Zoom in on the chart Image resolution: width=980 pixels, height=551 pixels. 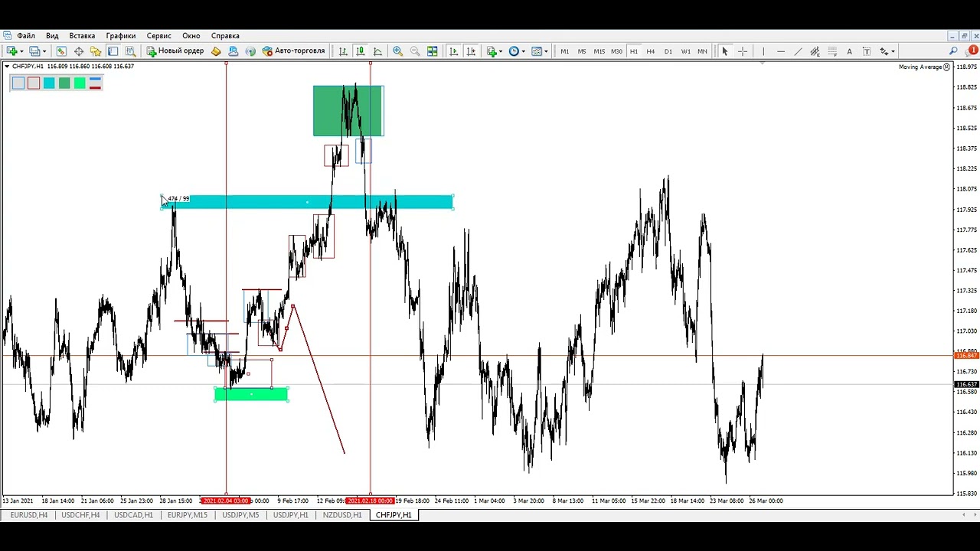click(397, 51)
